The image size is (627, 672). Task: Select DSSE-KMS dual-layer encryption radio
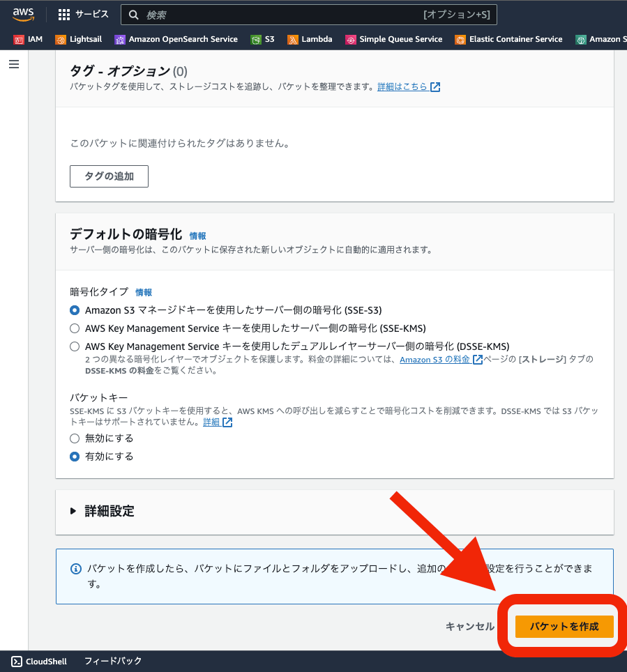[x=75, y=346]
